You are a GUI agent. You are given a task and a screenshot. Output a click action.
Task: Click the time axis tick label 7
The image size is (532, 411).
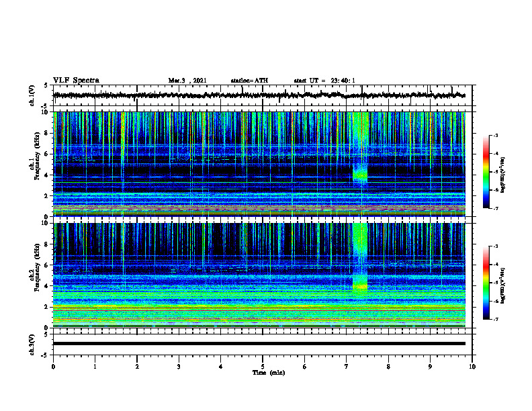coord(347,367)
